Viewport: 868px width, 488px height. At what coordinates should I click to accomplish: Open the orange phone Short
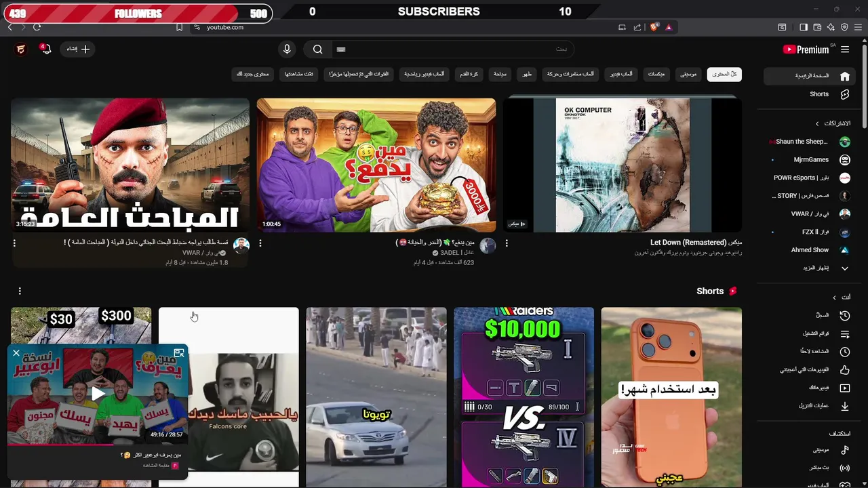[x=671, y=398]
